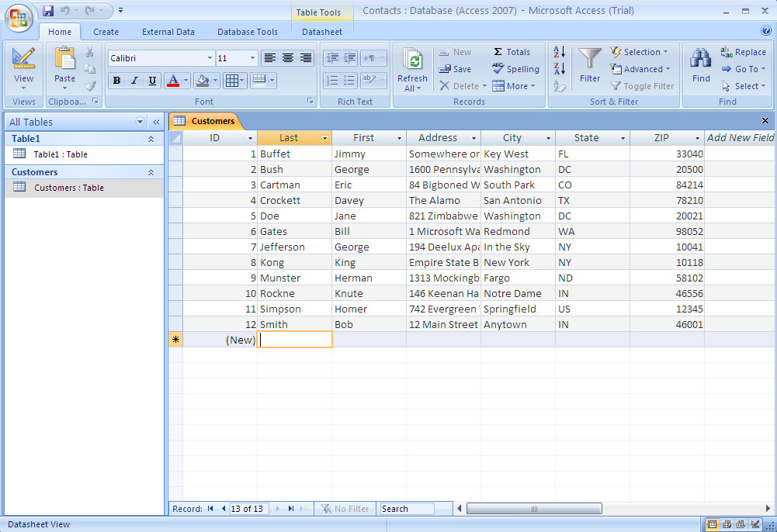Image resolution: width=777 pixels, height=532 pixels.
Task: Select Customers : Table in navigation pane
Action: (84, 188)
